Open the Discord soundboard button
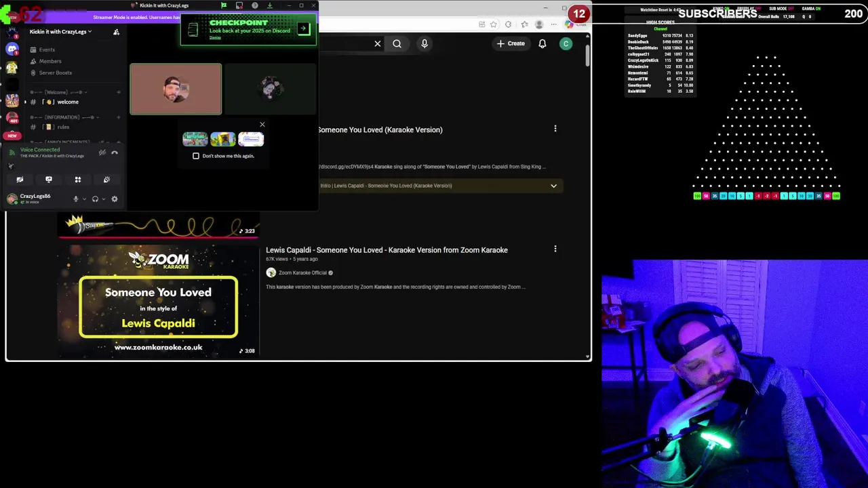Viewport: 868px width, 488px height. click(106, 180)
